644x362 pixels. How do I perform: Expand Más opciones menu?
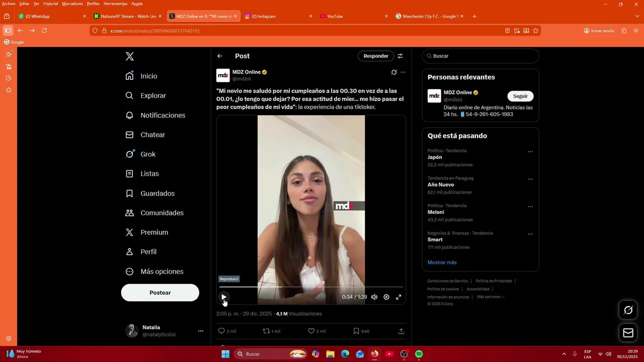[154, 271]
